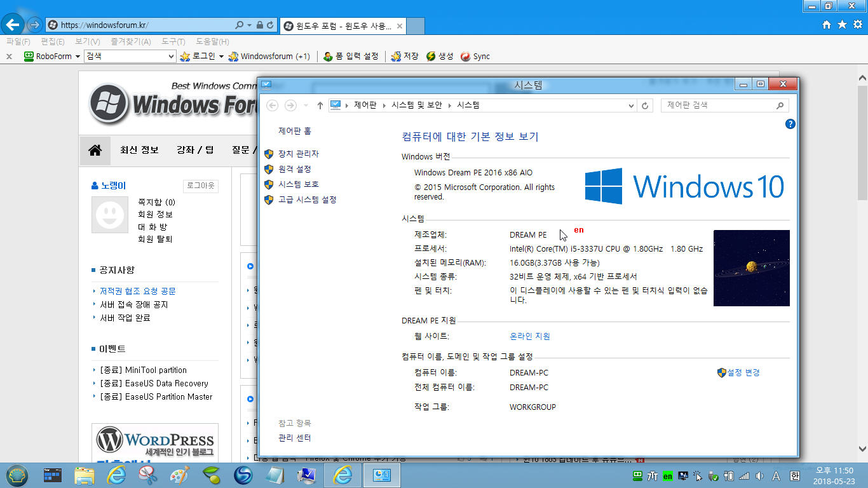The height and width of the screenshot is (488, 868).
Task: Open the 파일(F) menu in IE
Action: click(x=18, y=41)
